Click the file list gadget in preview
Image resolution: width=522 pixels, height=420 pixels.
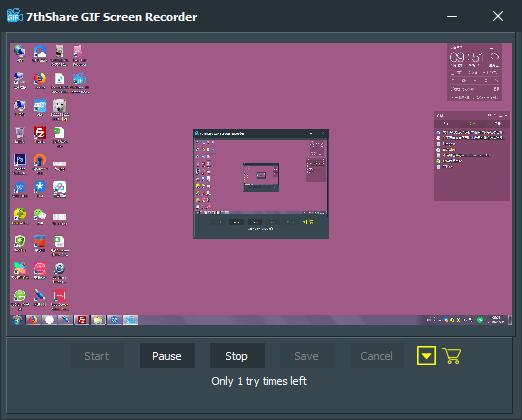(x=472, y=156)
